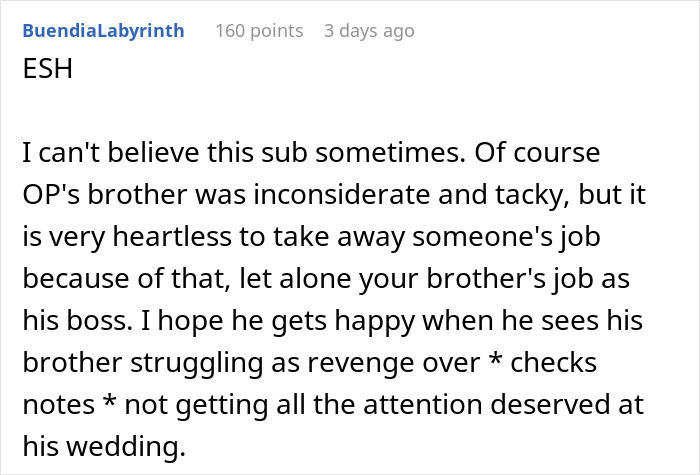
Task: Open the '3 days ago' timestamp permalink
Action: (x=368, y=30)
